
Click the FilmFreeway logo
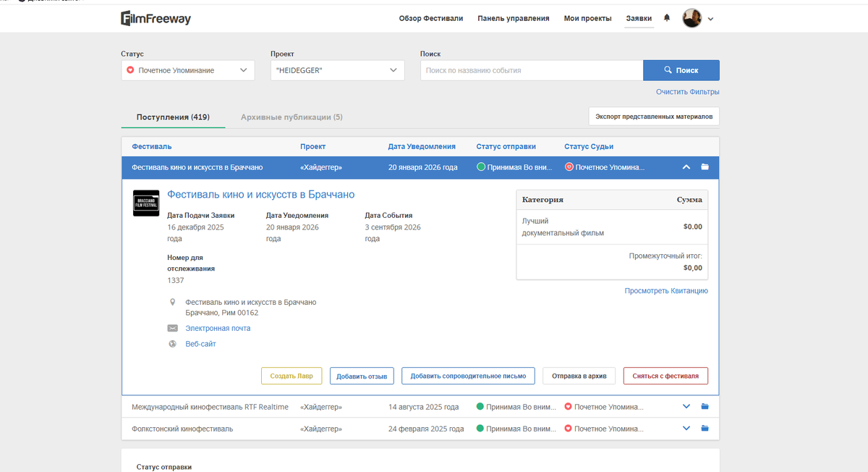[x=156, y=19]
